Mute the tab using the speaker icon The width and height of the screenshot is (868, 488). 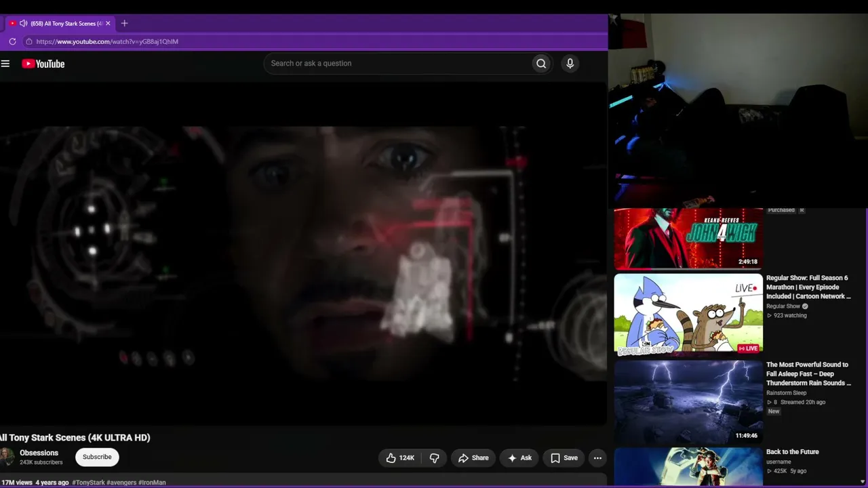pos(24,23)
